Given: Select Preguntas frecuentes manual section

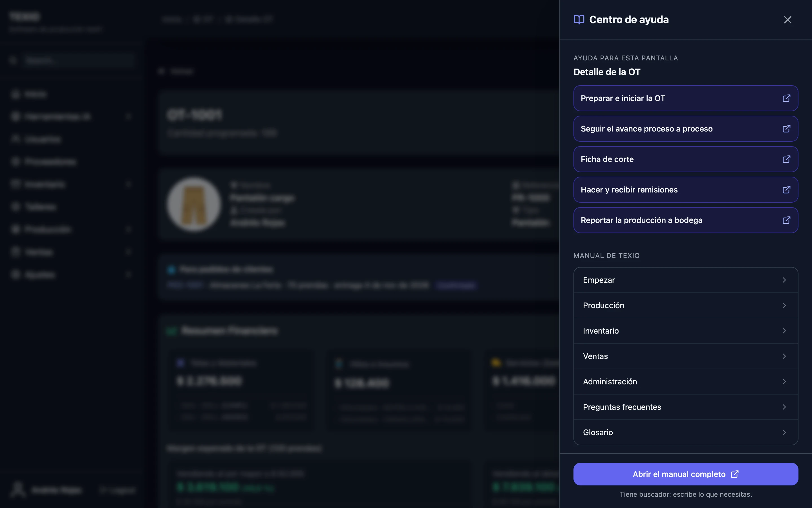Looking at the screenshot, I should click(685, 407).
